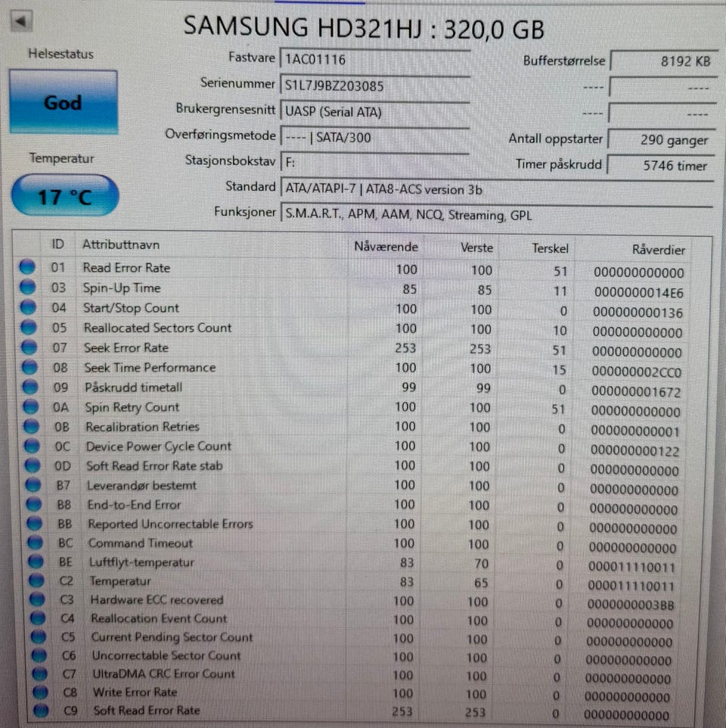The height and width of the screenshot is (728, 726).
Task: Click the status icon for Current Pending Sector Count
Action: click(39, 636)
